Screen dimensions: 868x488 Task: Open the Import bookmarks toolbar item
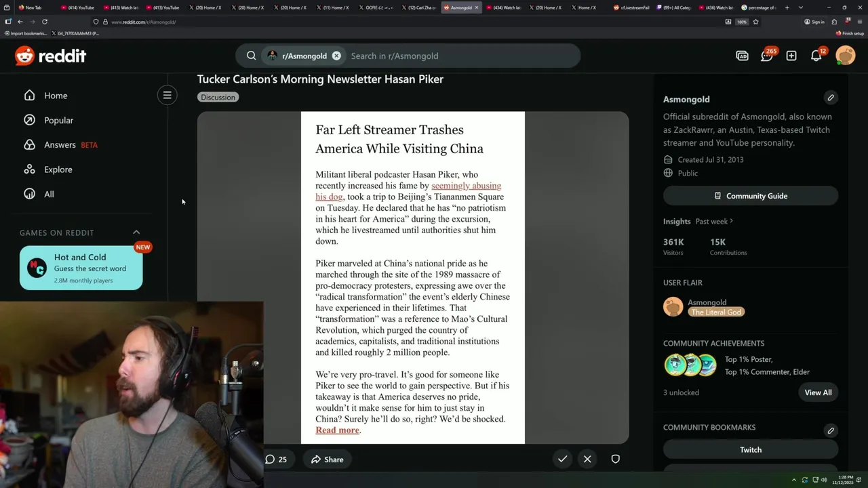coord(25,33)
